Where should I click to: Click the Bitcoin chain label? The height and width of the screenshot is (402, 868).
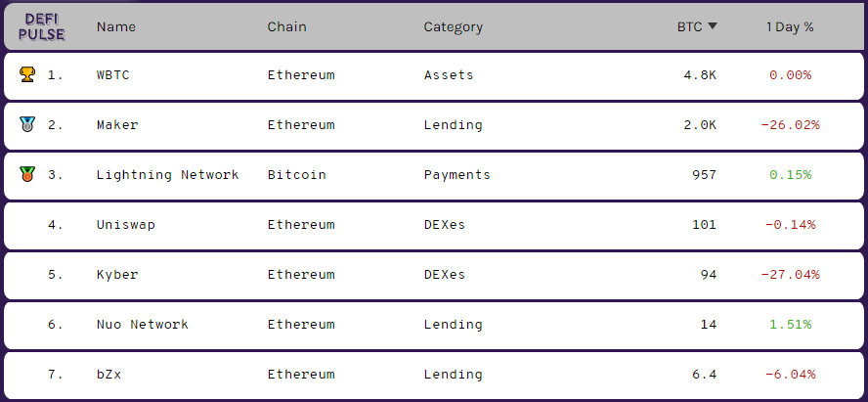click(x=297, y=175)
